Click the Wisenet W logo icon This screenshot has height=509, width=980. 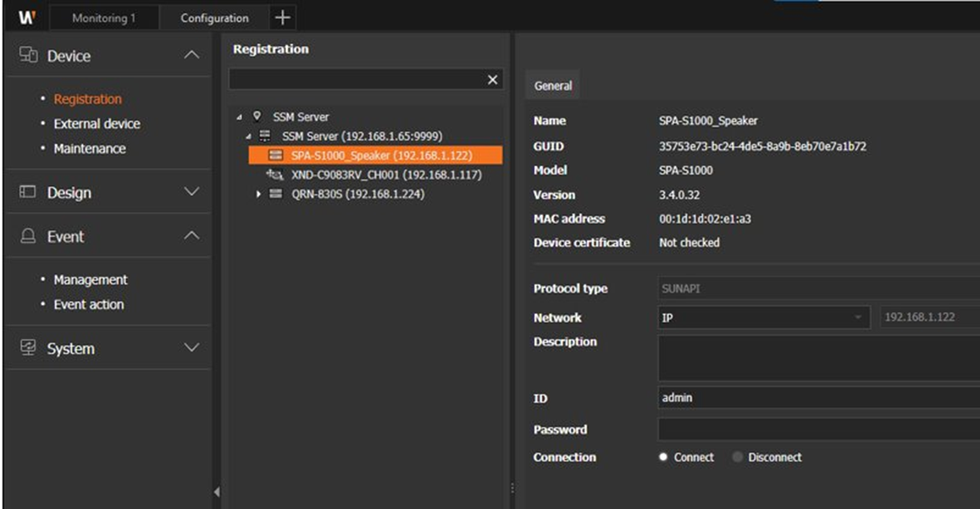point(26,17)
